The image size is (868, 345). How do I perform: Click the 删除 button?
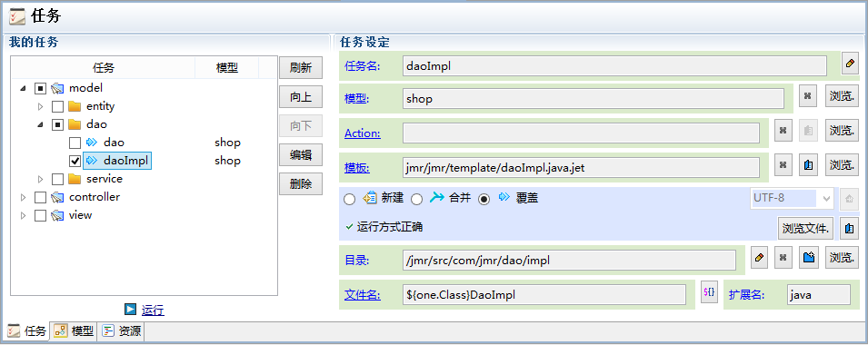click(301, 184)
